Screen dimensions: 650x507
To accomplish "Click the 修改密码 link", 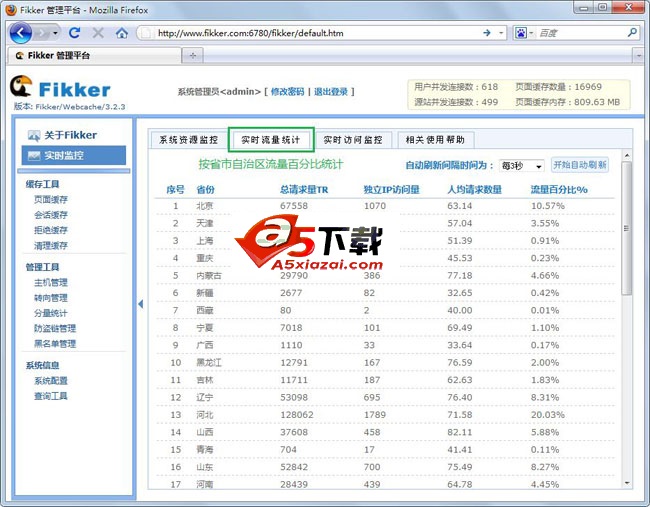I will point(287,92).
